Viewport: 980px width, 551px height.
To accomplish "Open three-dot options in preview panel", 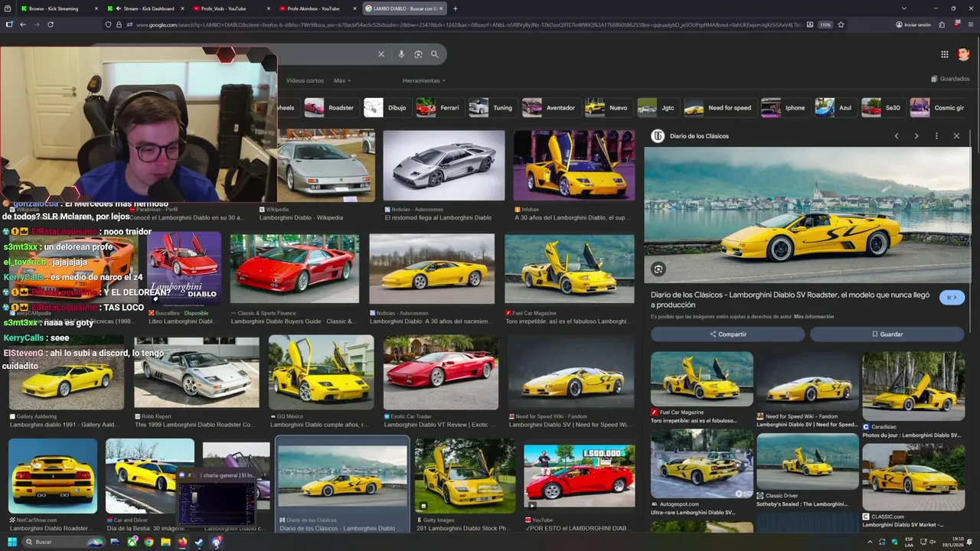I will pyautogui.click(x=936, y=136).
